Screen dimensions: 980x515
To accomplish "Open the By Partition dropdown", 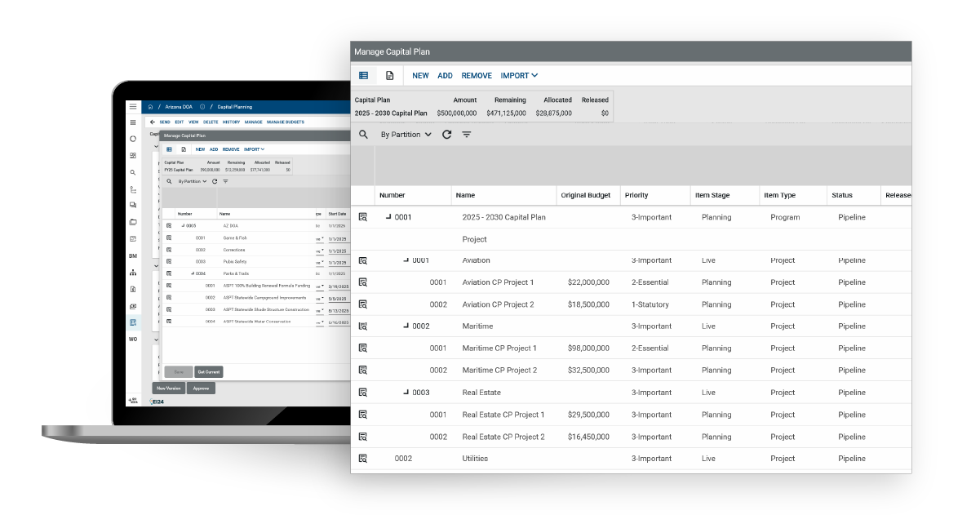I will pyautogui.click(x=406, y=134).
